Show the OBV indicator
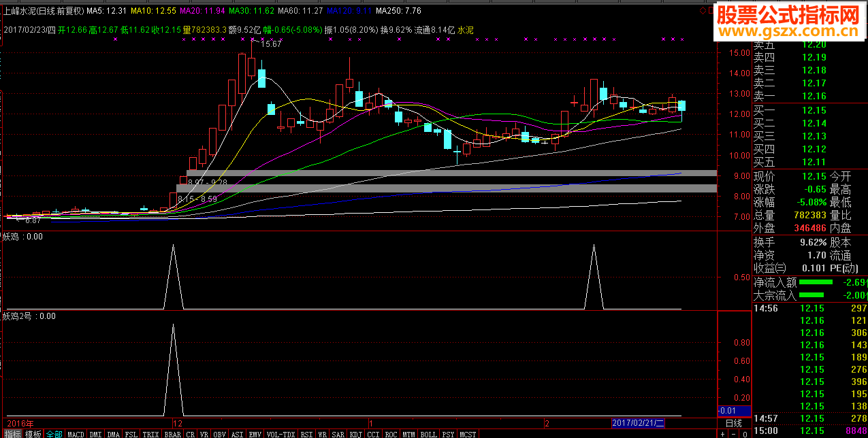Screen dimensions: 868x438 tap(219, 433)
